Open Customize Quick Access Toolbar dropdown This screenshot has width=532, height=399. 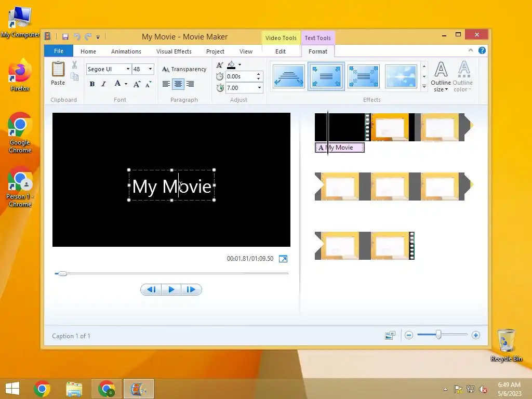coord(98,37)
